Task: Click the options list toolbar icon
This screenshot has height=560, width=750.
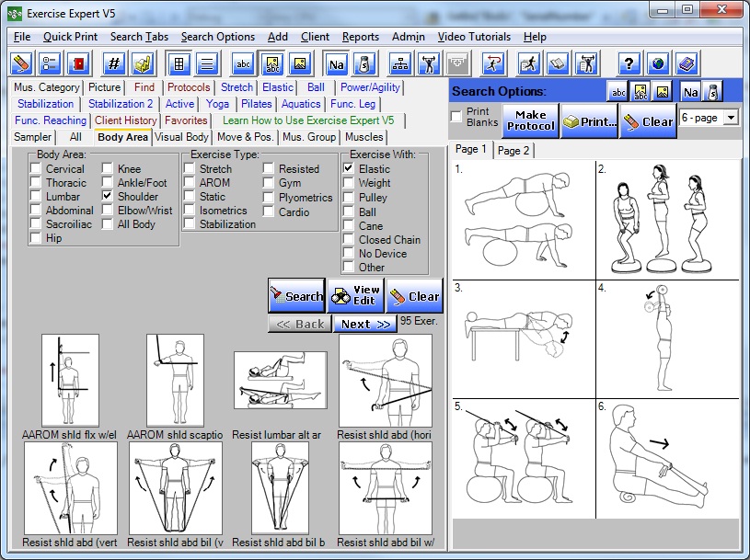Action: tap(50, 63)
